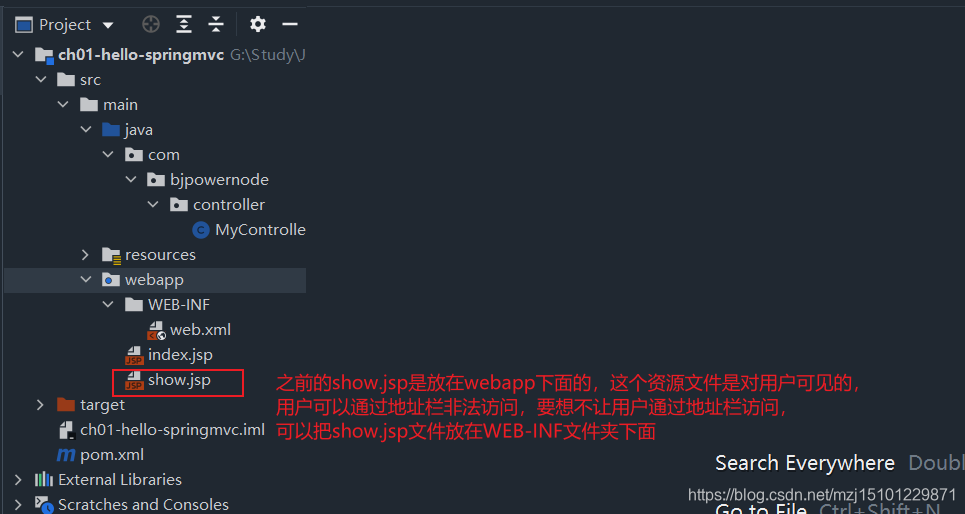
Task: Expand the target folder
Action: pyautogui.click(x=40, y=405)
